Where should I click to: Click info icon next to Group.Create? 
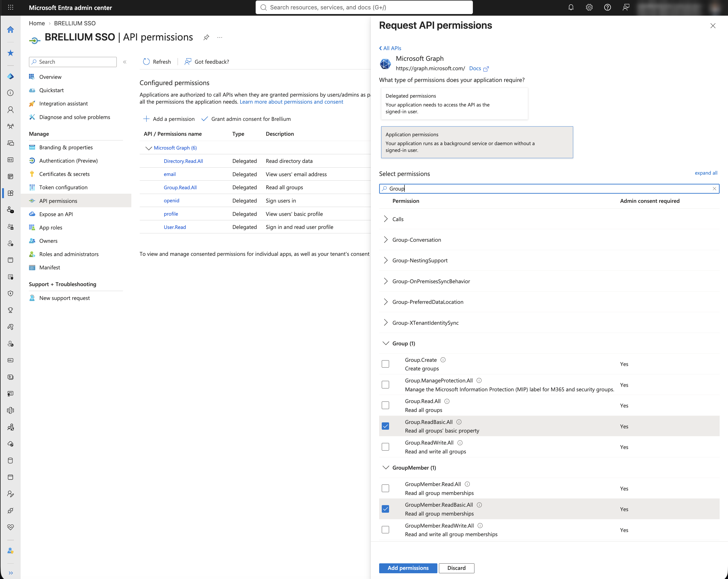coord(443,360)
